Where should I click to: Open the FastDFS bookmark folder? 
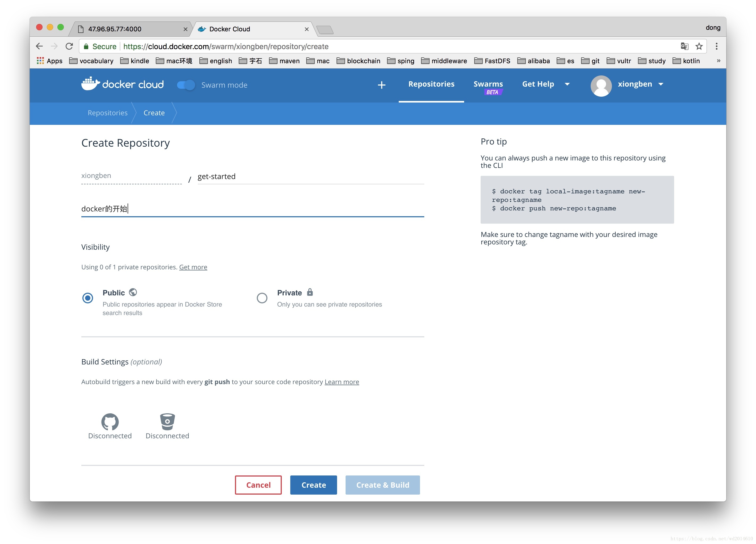tap(492, 61)
